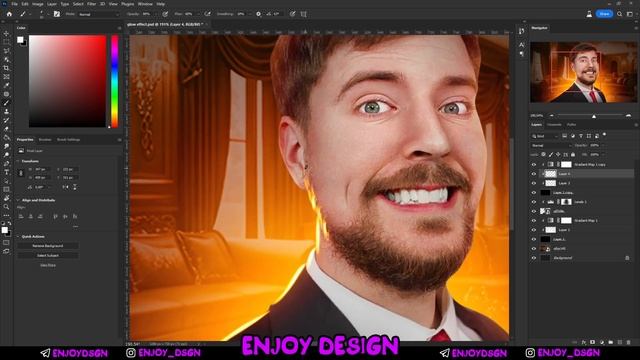
Task: Toggle visibility of Layer 3
Action: [x=533, y=183]
